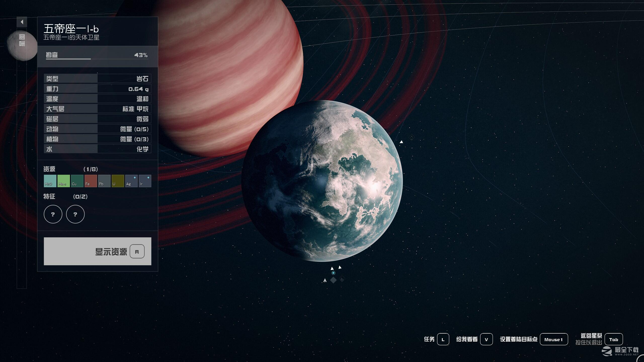
Task: Select the 大气层 标准 甲烷 row
Action: [x=98, y=109]
